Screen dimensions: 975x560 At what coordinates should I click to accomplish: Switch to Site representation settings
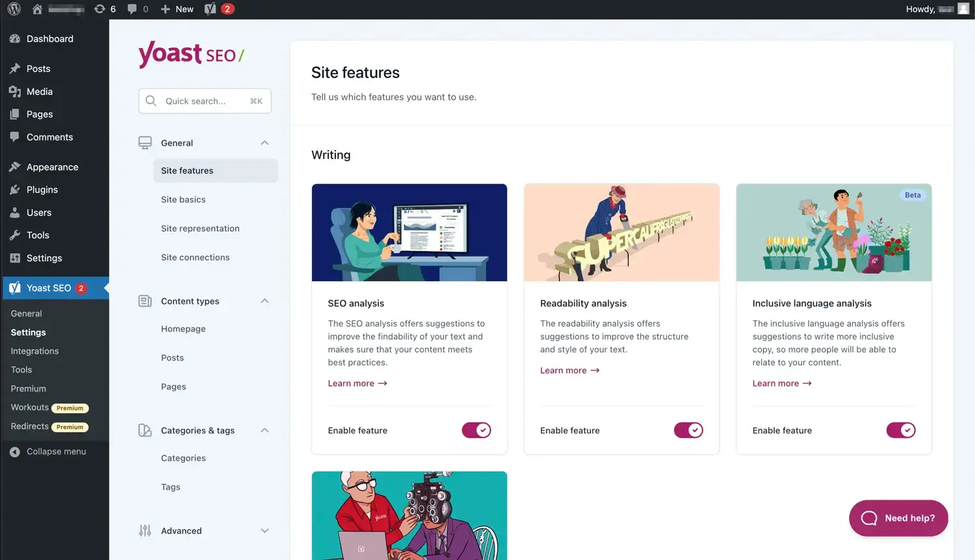[200, 228]
